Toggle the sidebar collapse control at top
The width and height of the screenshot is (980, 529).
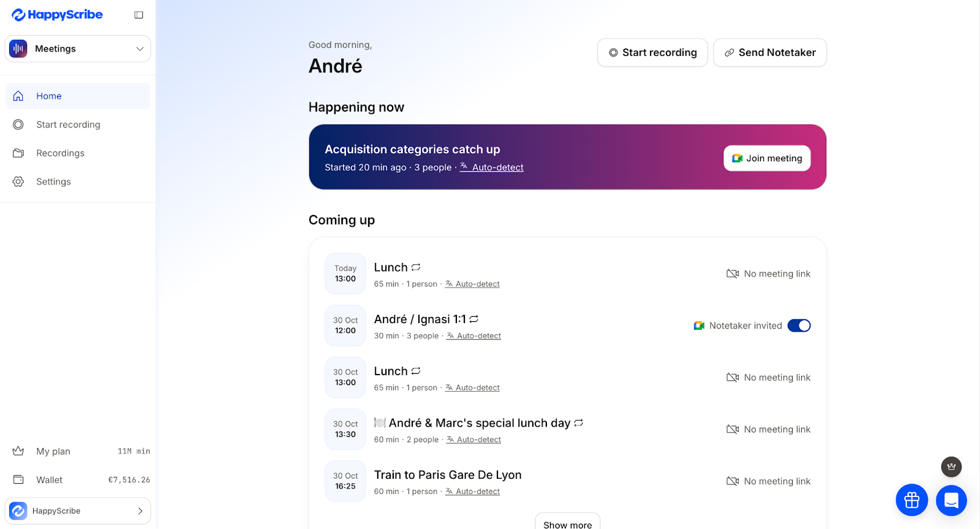pos(139,15)
